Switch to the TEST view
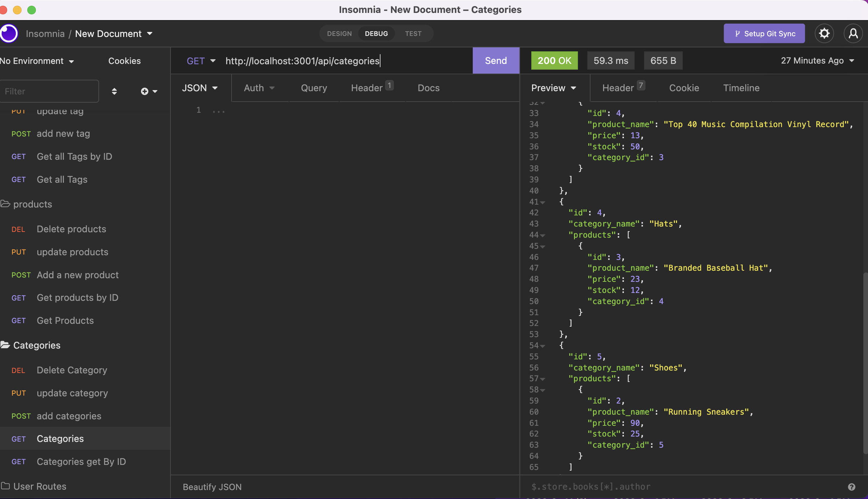The width and height of the screenshot is (868, 499). coord(413,33)
